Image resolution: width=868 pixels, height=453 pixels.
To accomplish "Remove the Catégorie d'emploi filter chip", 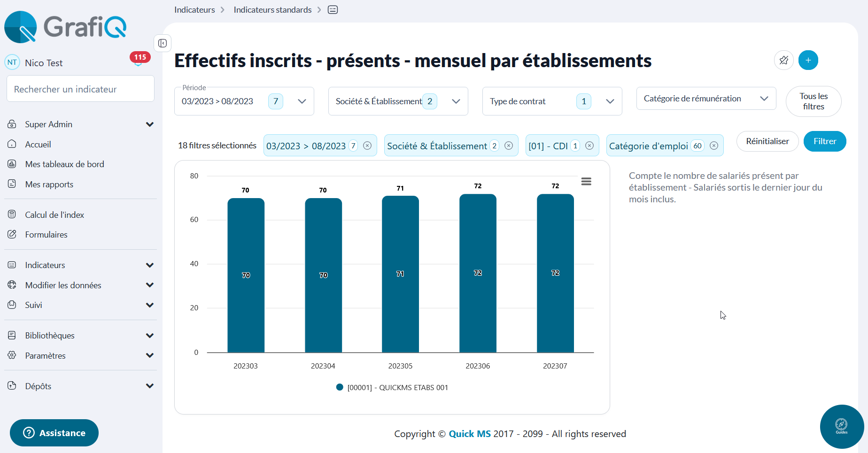I will point(714,146).
